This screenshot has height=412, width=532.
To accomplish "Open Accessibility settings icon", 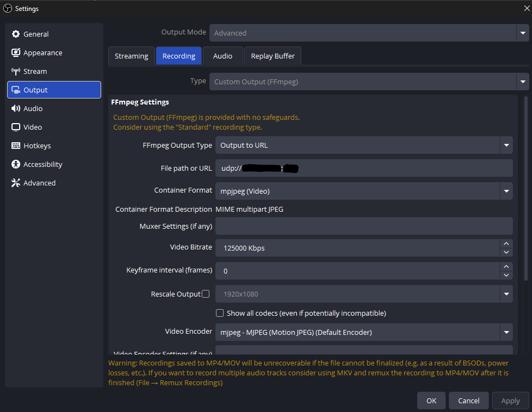I will click(x=16, y=164).
